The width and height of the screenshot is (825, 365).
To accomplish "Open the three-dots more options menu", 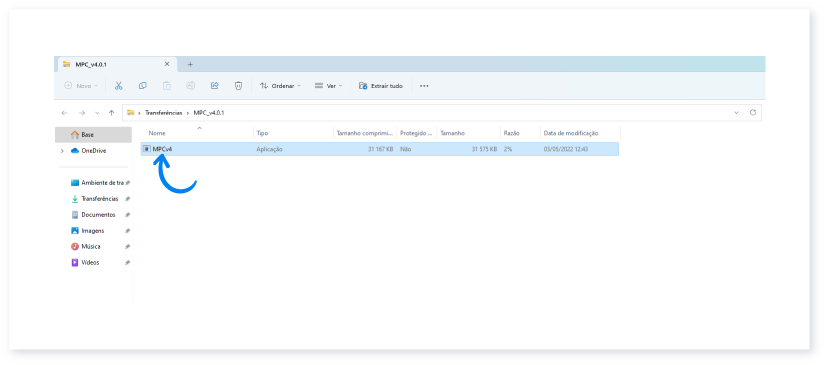I will [424, 86].
